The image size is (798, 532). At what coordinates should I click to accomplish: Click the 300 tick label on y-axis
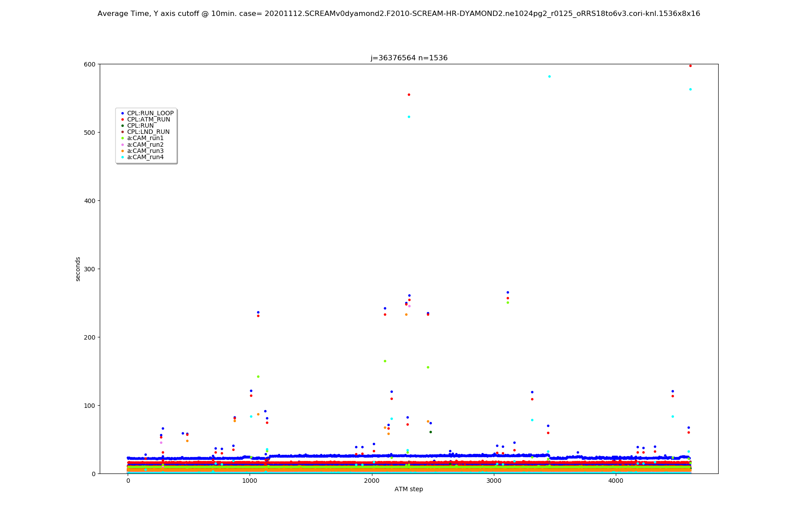90,269
